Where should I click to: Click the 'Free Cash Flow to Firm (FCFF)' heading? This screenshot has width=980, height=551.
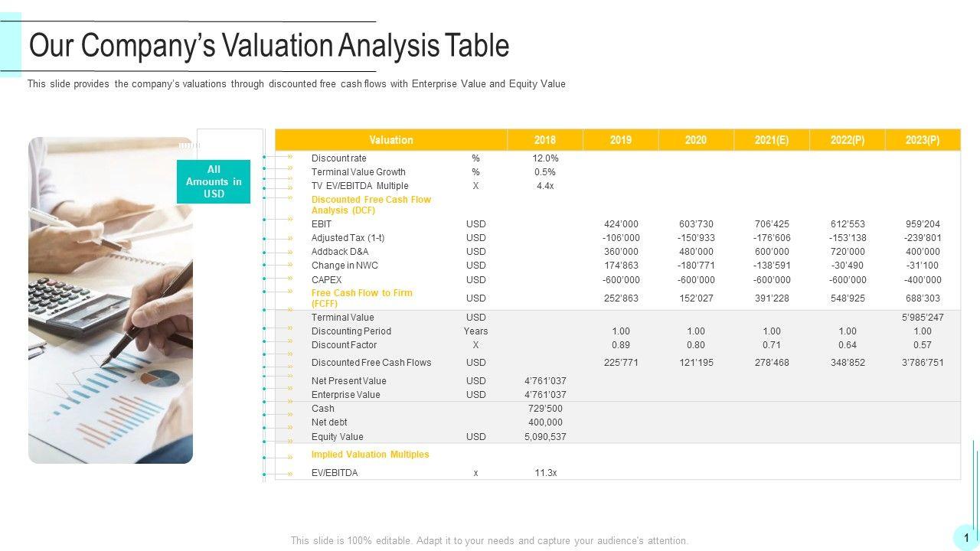click(x=362, y=298)
